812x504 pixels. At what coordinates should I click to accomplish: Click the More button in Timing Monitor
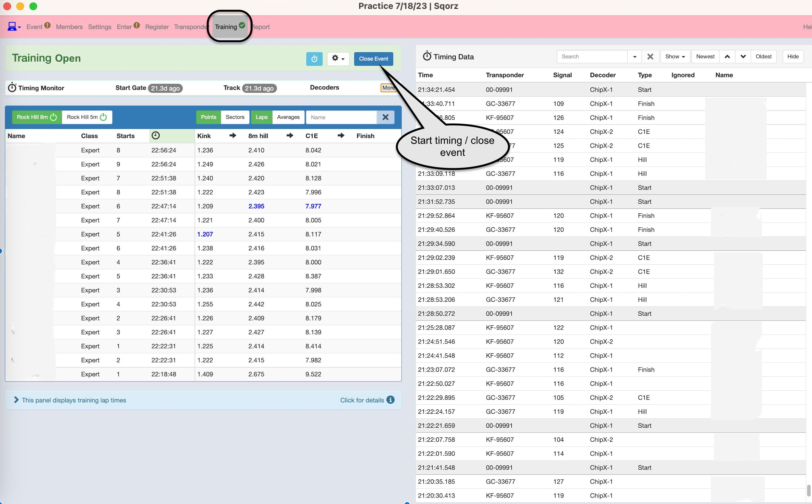(388, 88)
